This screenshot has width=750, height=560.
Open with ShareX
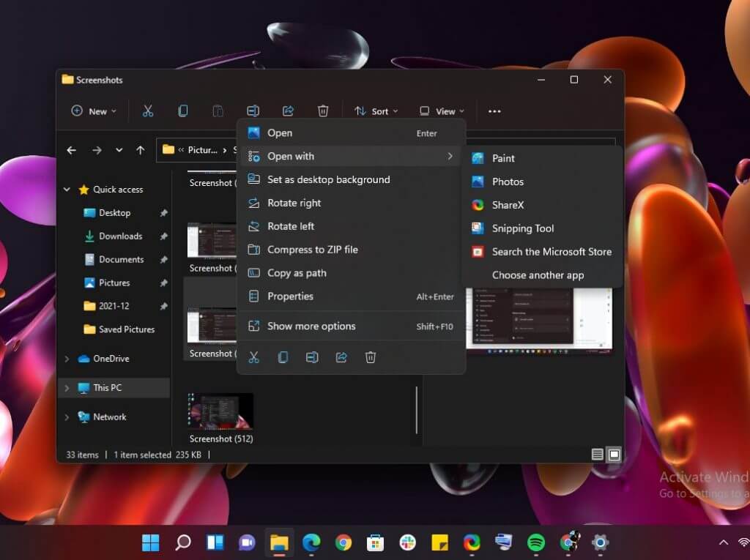[x=542, y=205]
